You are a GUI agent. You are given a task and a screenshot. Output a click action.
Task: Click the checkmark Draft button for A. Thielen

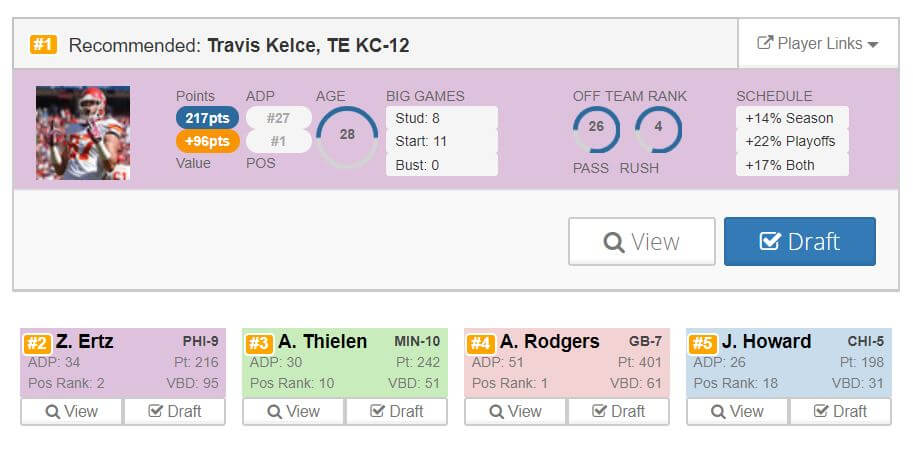[397, 411]
